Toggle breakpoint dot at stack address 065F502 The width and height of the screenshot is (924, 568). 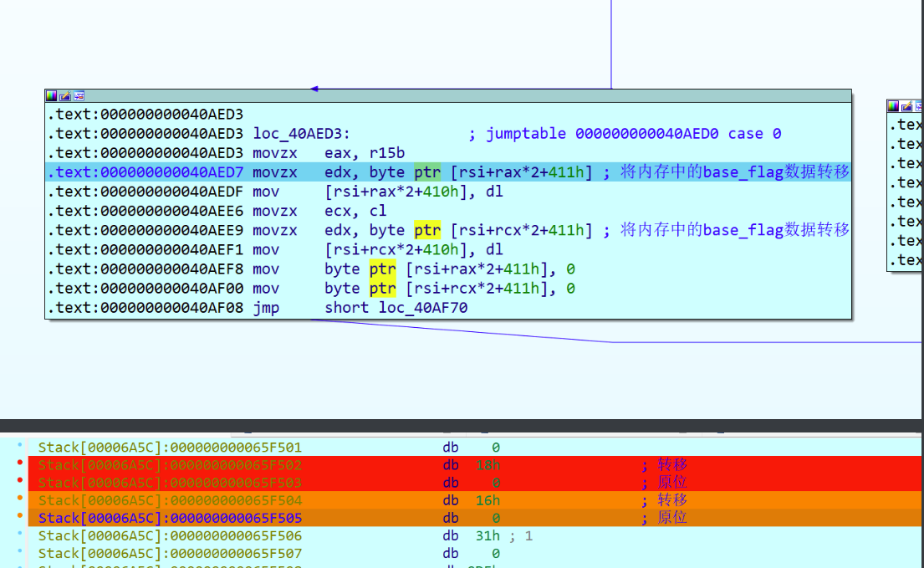pyautogui.click(x=20, y=464)
